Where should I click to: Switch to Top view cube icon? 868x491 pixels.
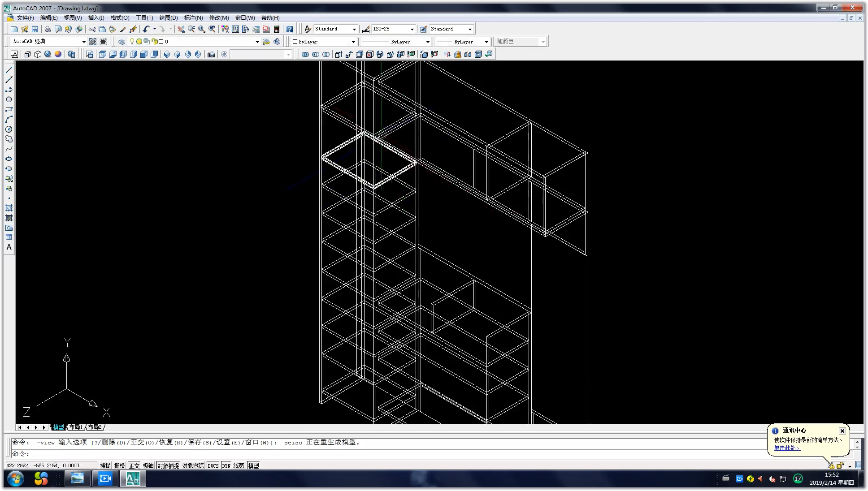pyautogui.click(x=102, y=54)
